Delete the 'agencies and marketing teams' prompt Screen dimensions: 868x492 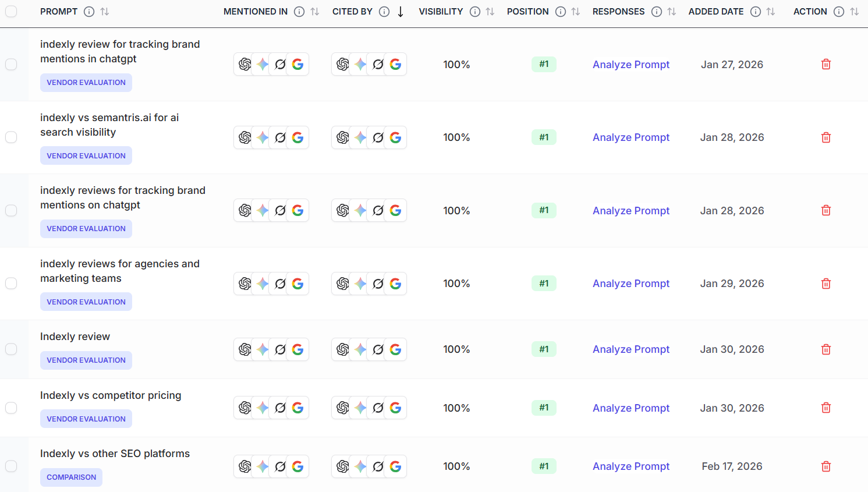(x=826, y=284)
